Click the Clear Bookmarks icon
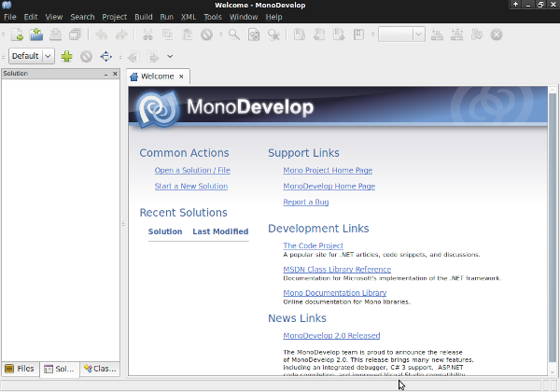The height and width of the screenshot is (392, 560). 358,35
